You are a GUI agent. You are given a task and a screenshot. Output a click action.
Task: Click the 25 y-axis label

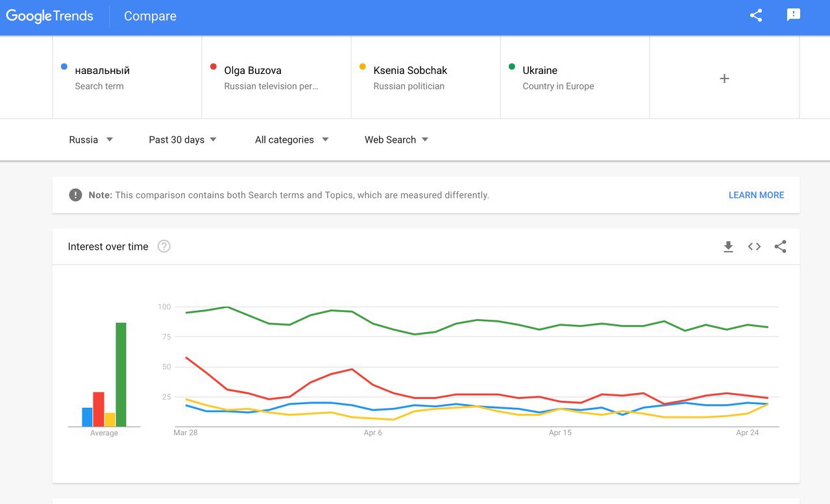tap(166, 397)
